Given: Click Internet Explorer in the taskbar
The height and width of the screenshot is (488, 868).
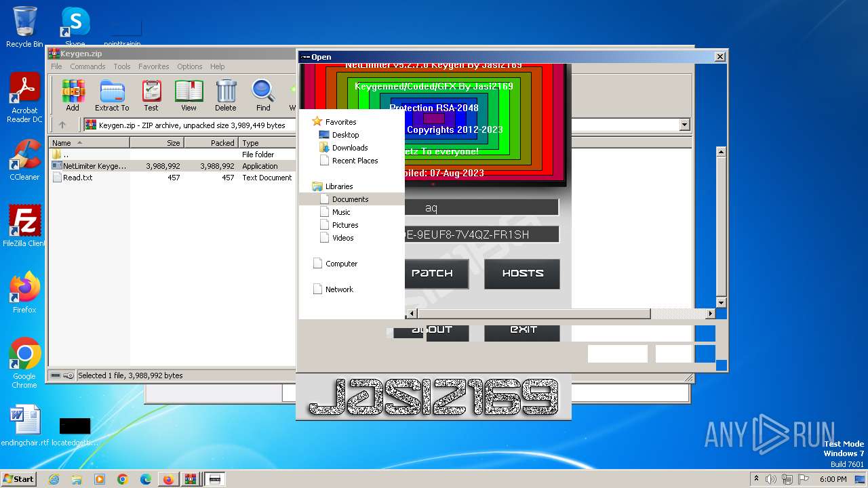Looking at the screenshot, I should click(54, 479).
